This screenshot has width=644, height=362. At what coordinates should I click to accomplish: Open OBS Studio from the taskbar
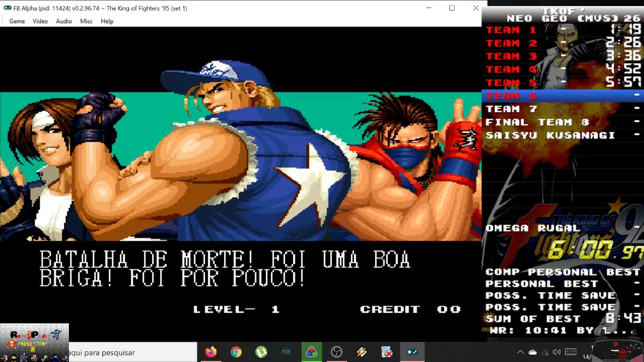pyautogui.click(x=337, y=352)
